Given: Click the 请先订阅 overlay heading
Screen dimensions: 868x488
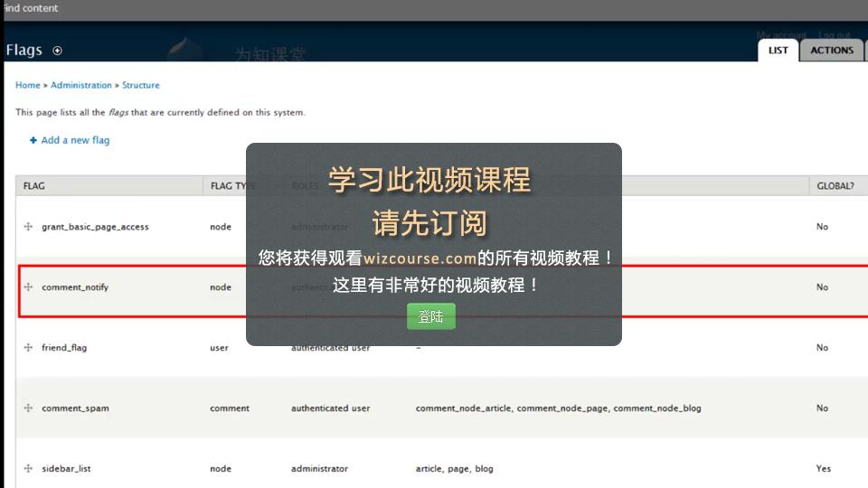Looking at the screenshot, I should (x=429, y=223).
